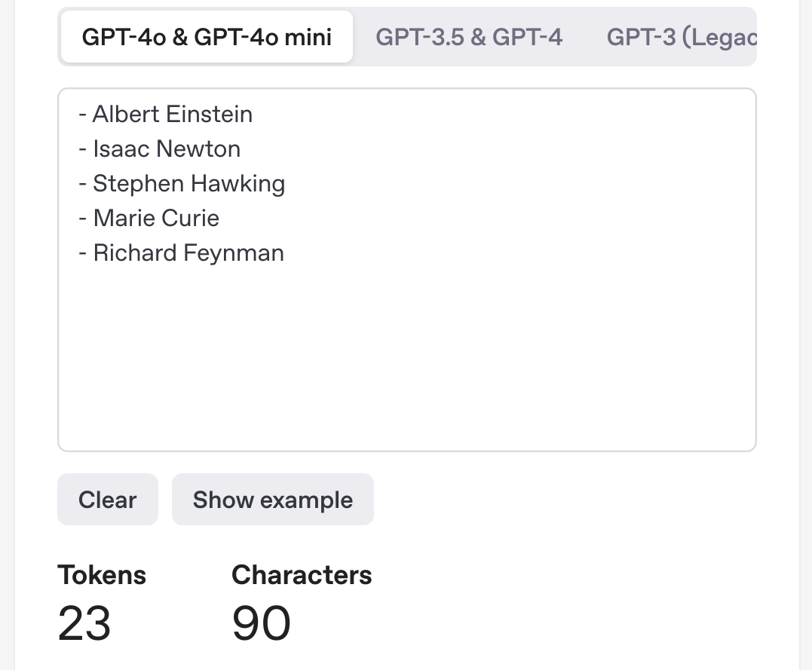The width and height of the screenshot is (812, 670).
Task: Click the word Stephen in the text
Action: (138, 184)
